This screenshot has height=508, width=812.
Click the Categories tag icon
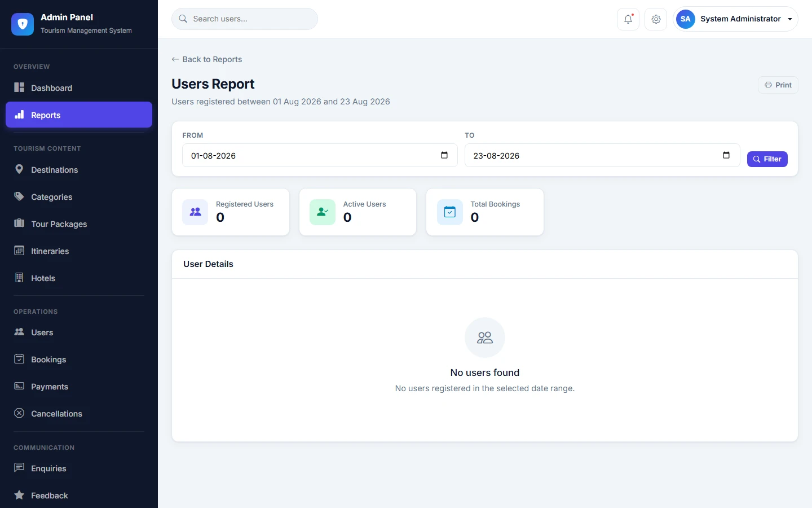pos(19,196)
